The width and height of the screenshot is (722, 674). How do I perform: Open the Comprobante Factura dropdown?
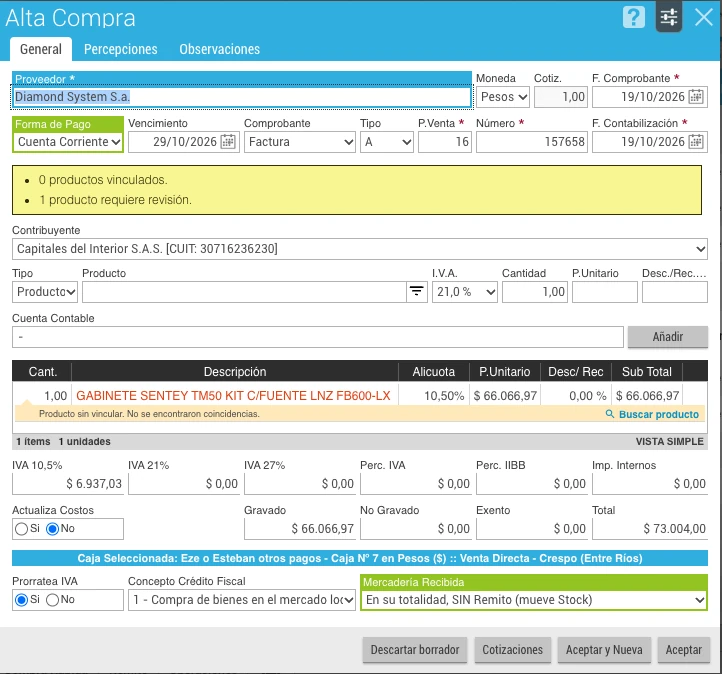click(300, 142)
